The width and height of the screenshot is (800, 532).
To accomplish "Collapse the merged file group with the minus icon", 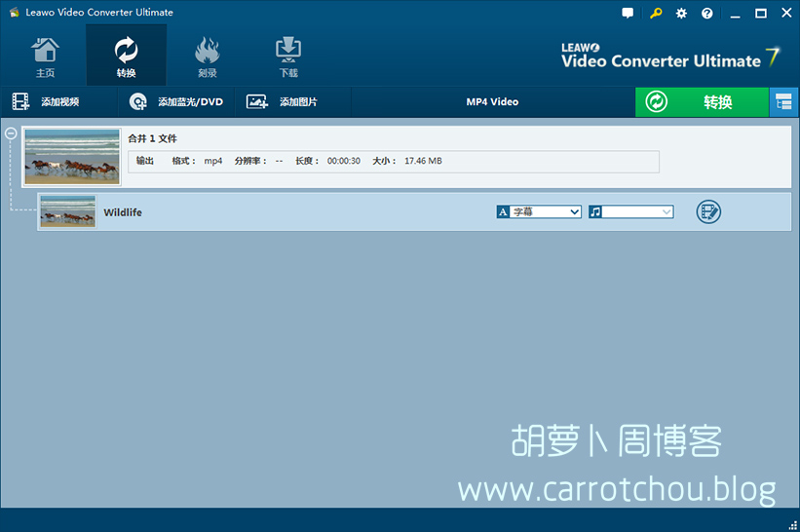I will click(11, 133).
